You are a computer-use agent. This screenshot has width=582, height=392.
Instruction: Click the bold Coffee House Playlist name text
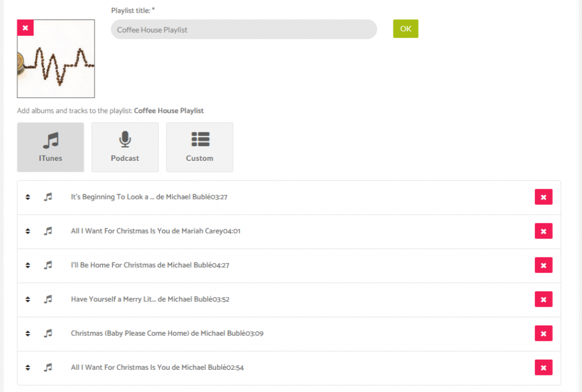[x=168, y=111]
